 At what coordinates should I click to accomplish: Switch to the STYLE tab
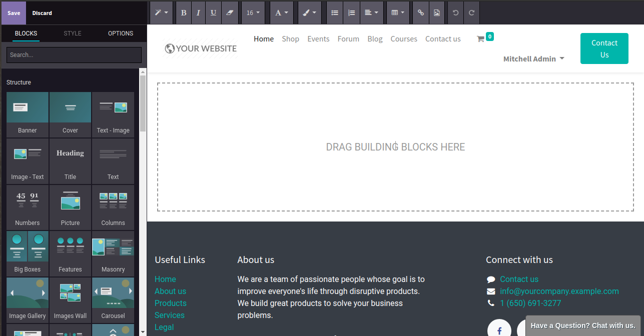[x=72, y=33]
